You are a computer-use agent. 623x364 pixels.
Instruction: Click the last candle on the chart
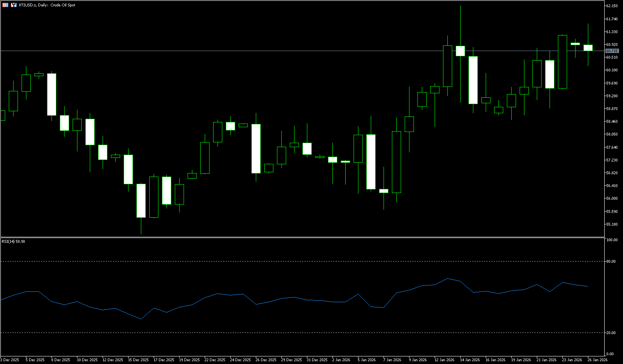pos(588,48)
